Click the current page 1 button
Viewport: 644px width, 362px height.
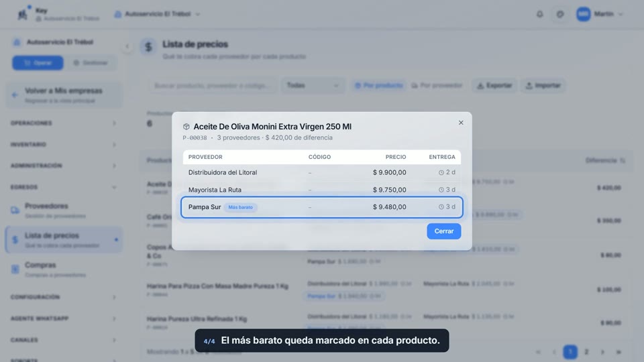[x=570, y=352]
